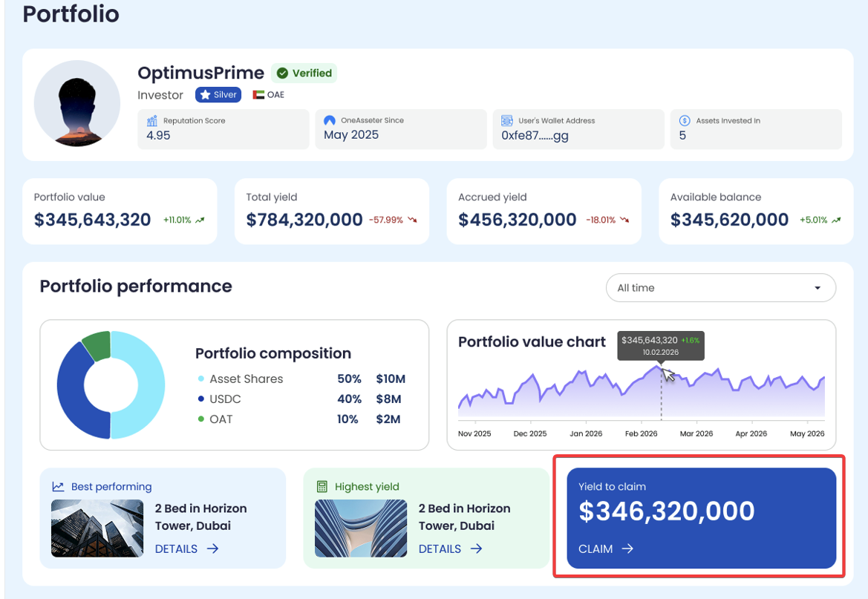Click the green Verified checkmark icon
The width and height of the screenshot is (868, 599).
coord(282,73)
